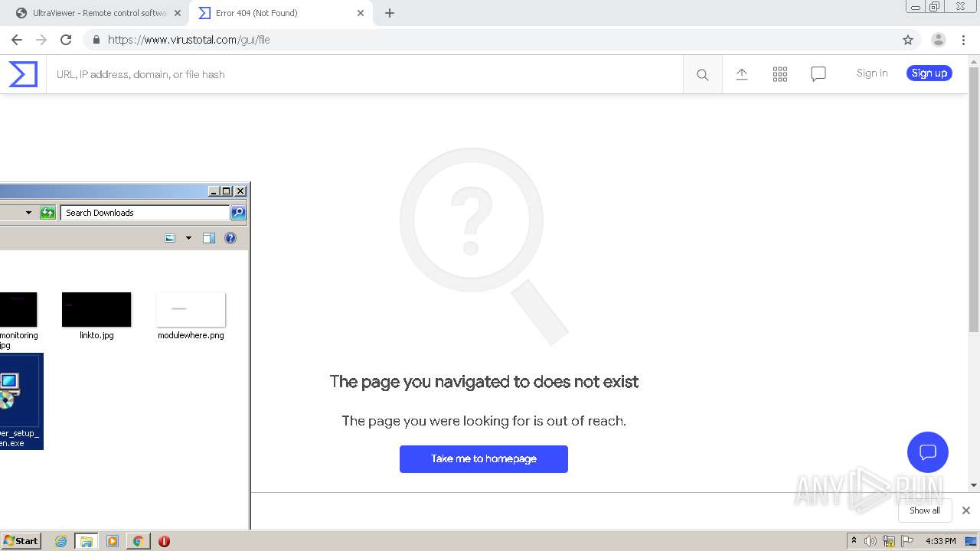Click the 4:33 PM clock
Viewport: 980px width, 551px height.
coord(940,541)
